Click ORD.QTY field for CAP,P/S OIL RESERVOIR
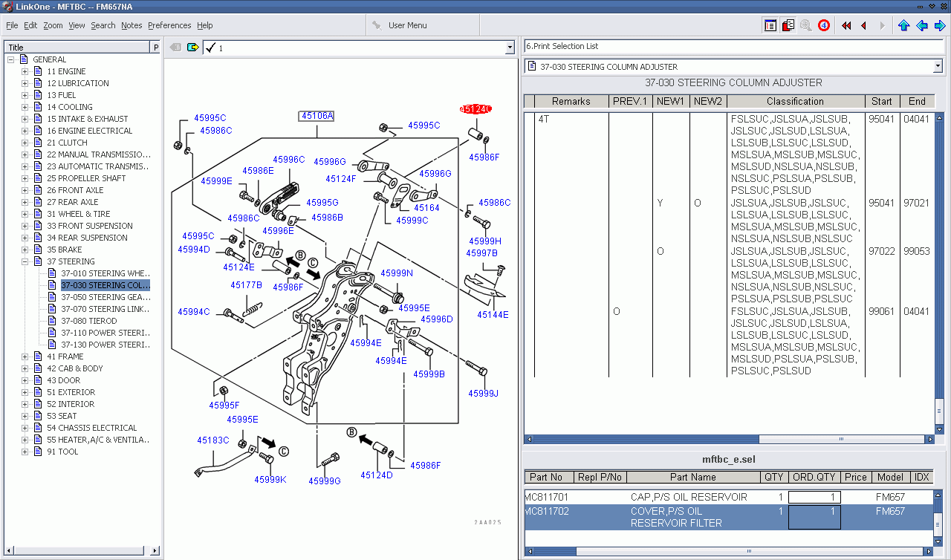This screenshot has width=951, height=560. coord(814,498)
